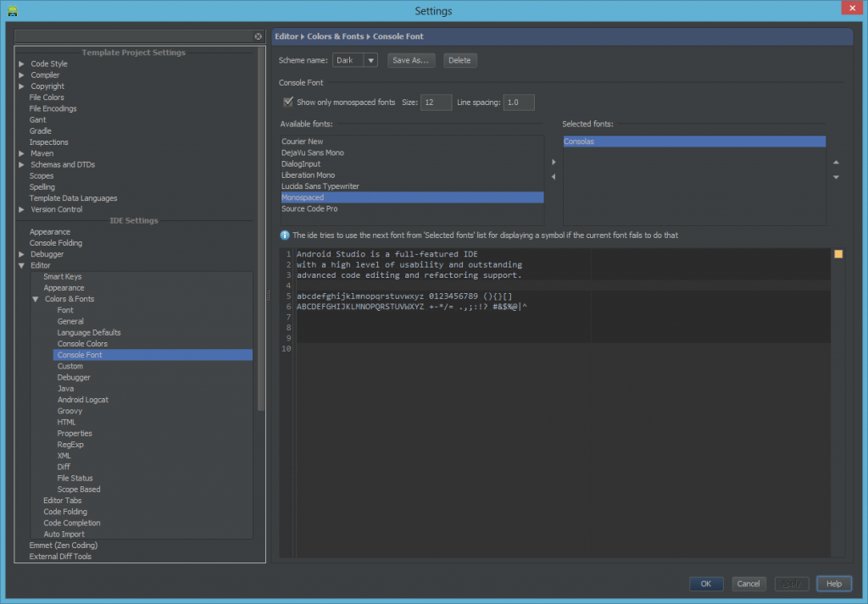The height and width of the screenshot is (604, 868).
Task: Clear the settings search field icon
Action: coord(258,36)
